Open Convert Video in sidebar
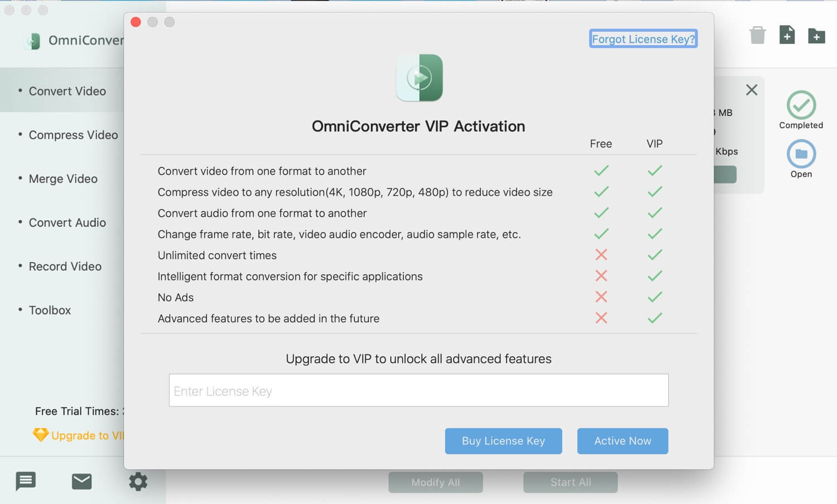Screen dimensions: 837x504 [x=62, y=91]
